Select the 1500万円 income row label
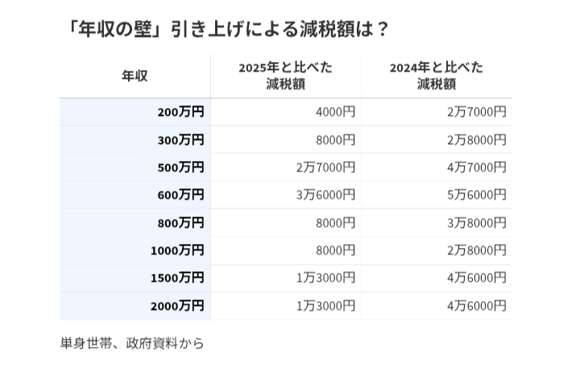The height and width of the screenshot is (372, 588). tap(177, 278)
